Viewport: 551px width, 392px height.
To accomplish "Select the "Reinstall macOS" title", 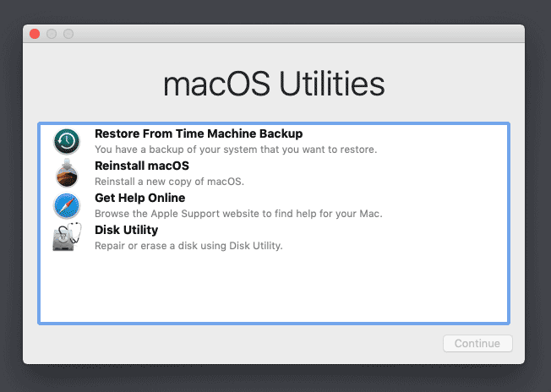I will click(x=142, y=166).
